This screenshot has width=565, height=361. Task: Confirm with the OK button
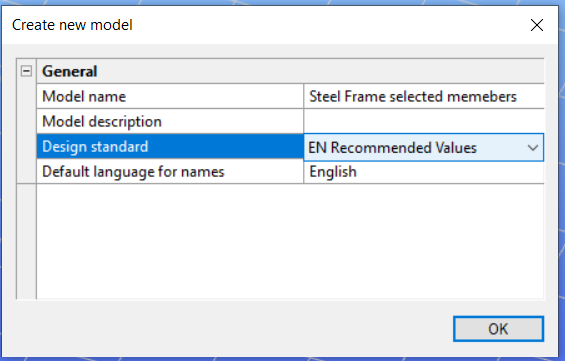498,329
